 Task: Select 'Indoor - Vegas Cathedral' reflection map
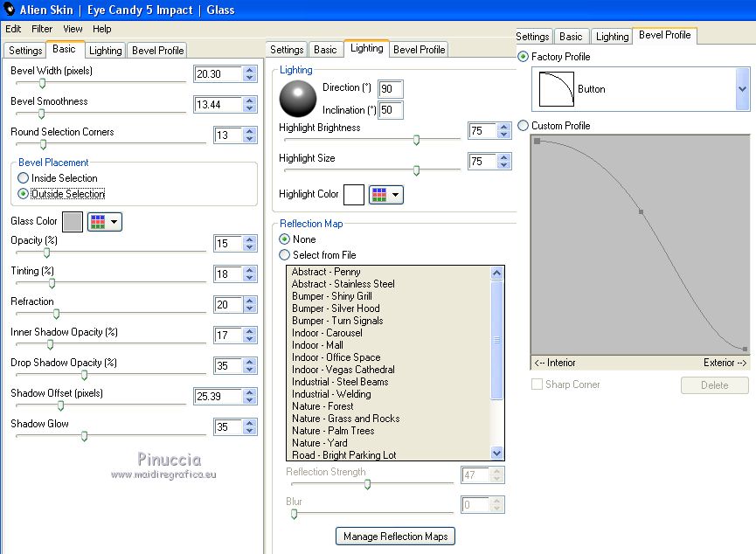pyautogui.click(x=343, y=370)
